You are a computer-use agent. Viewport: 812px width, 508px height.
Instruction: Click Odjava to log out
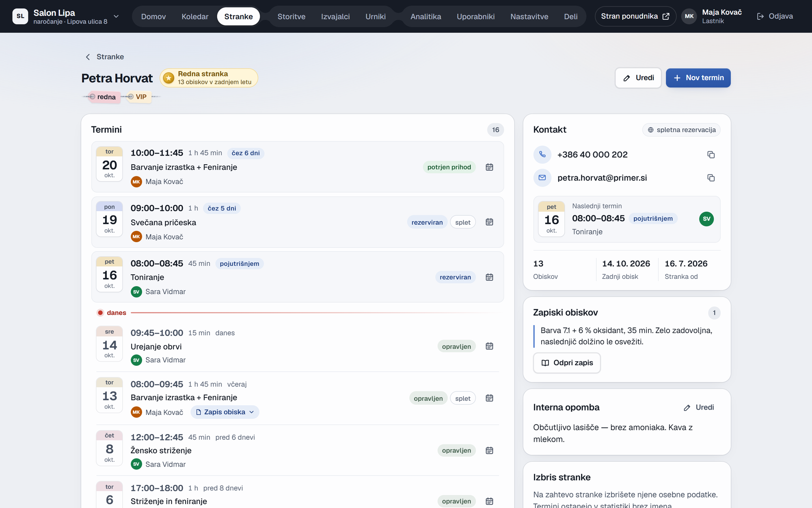[x=775, y=16]
